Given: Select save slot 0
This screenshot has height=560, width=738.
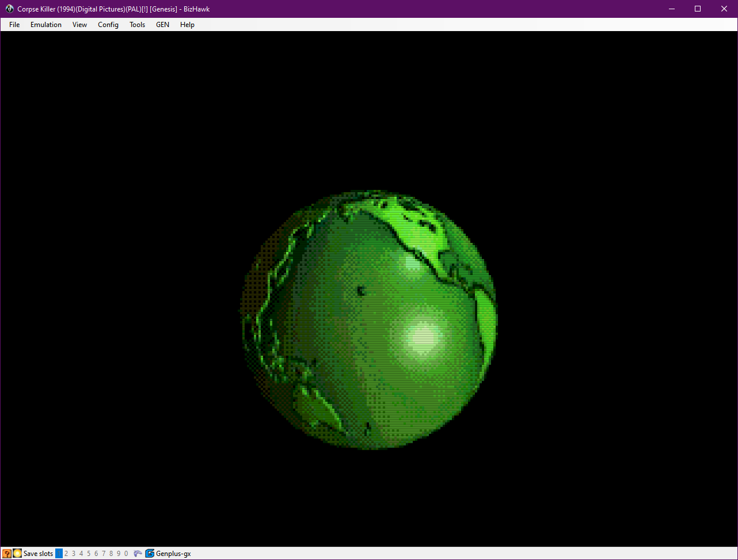Looking at the screenshot, I should tap(126, 554).
